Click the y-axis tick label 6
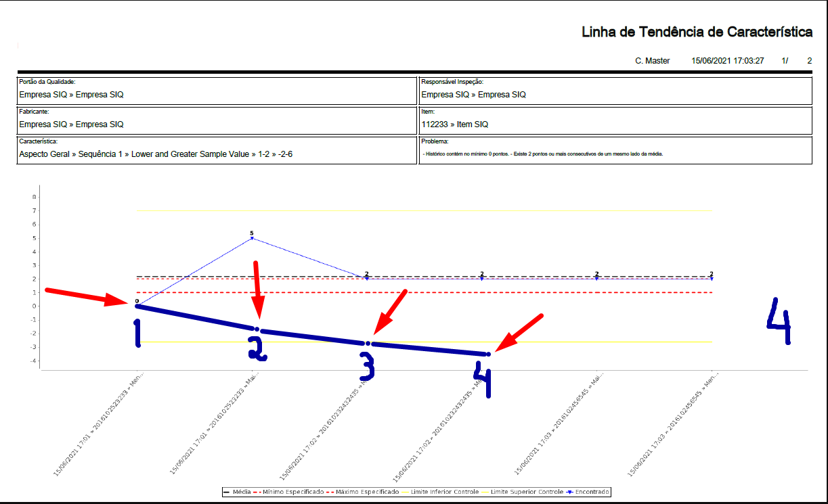 tap(35, 224)
